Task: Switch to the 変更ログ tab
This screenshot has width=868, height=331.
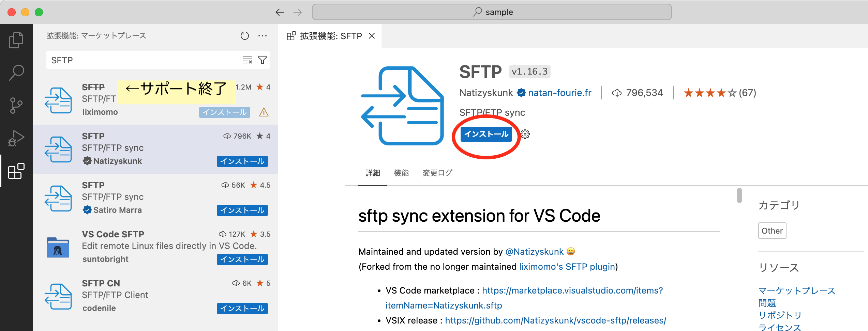Action: 437,173
